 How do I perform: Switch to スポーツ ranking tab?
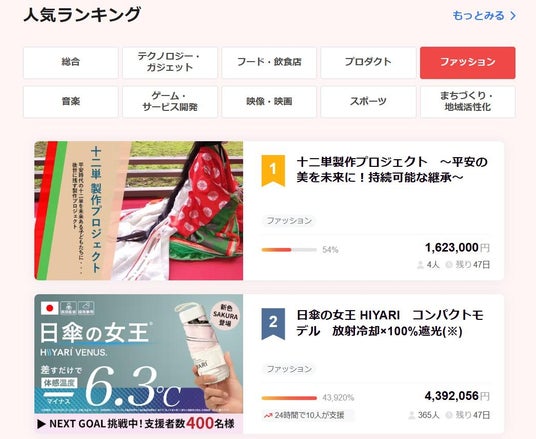click(x=368, y=102)
